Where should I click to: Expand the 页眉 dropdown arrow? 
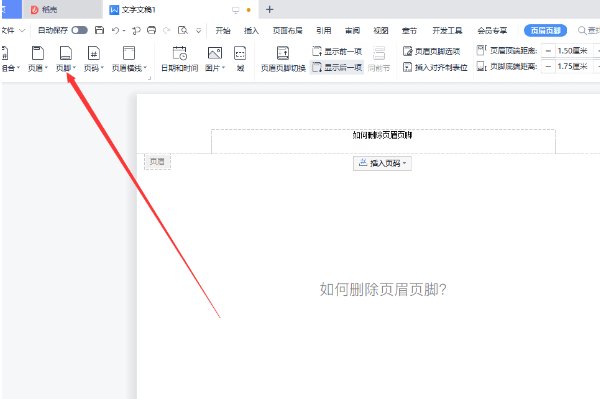click(x=46, y=68)
